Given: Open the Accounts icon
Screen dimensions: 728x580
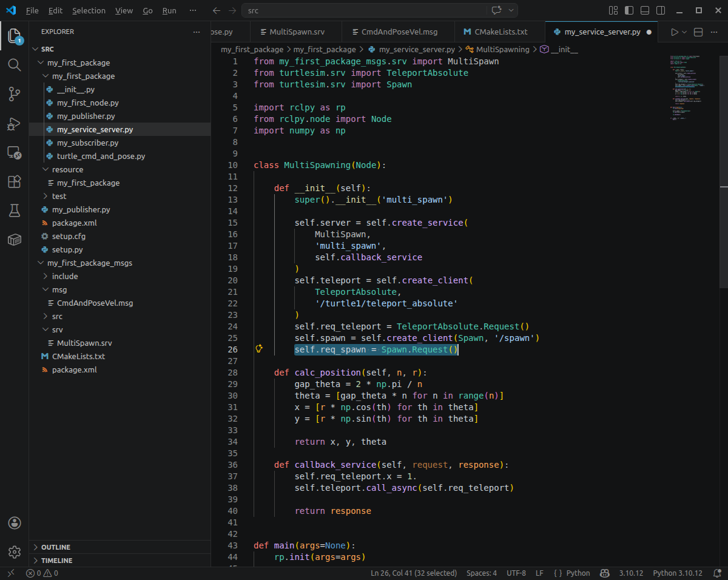Looking at the screenshot, I should point(15,523).
